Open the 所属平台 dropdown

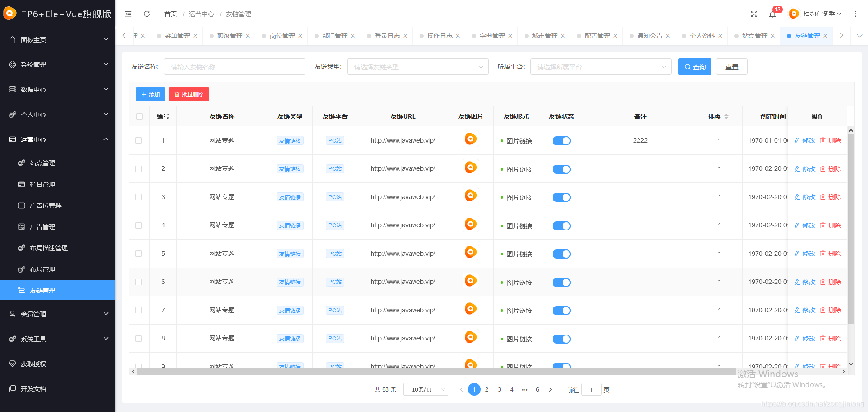click(601, 67)
